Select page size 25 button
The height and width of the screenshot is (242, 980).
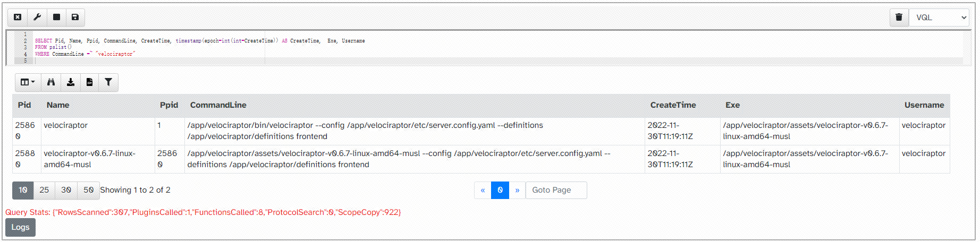pyautogui.click(x=44, y=190)
